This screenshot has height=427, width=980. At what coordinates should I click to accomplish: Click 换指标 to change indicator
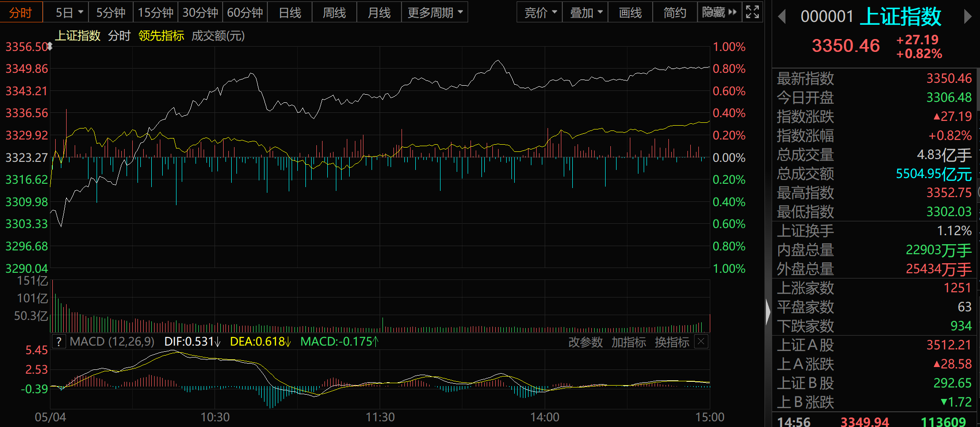[x=672, y=342]
